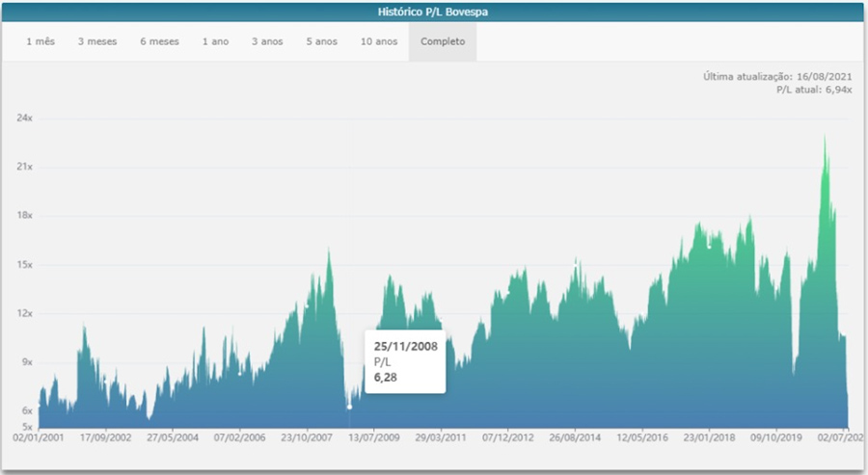
Task: Click the 09/10/2019 x-axis date label
Action: [776, 436]
